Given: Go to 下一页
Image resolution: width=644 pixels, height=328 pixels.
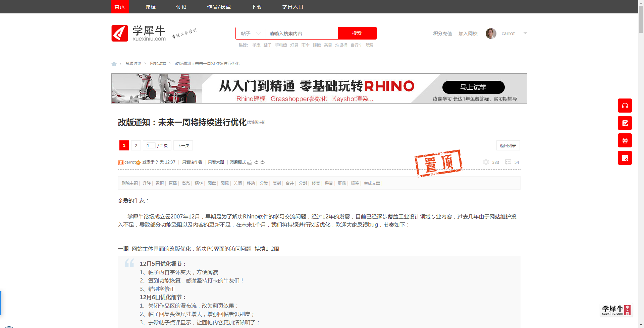Looking at the screenshot, I should tap(183, 145).
